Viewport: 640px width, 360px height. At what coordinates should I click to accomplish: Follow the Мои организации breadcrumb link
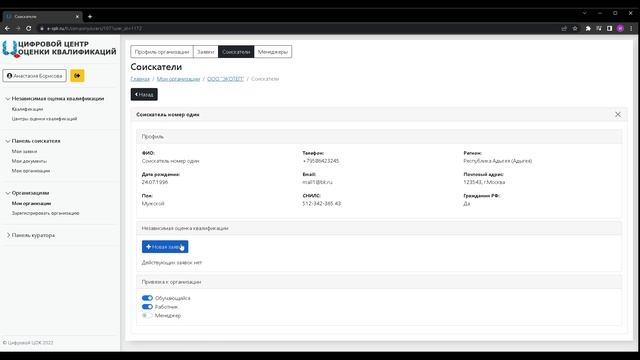pos(178,79)
